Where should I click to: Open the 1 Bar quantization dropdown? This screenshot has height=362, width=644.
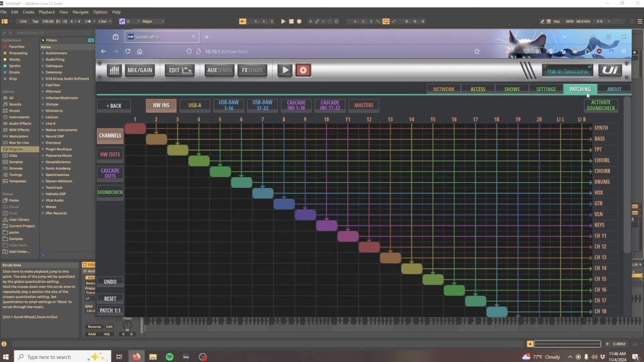pos(105,21)
